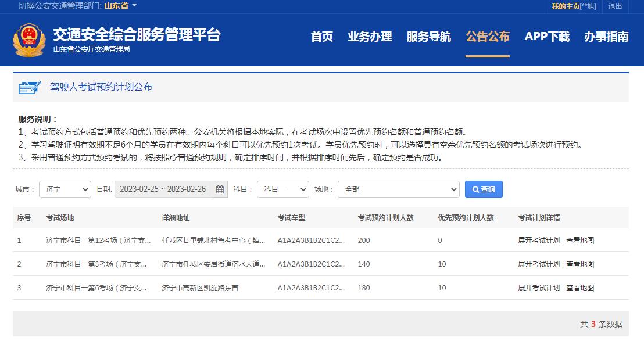Click 我的主页 link at top
644x345 pixels.
pyautogui.click(x=566, y=6)
